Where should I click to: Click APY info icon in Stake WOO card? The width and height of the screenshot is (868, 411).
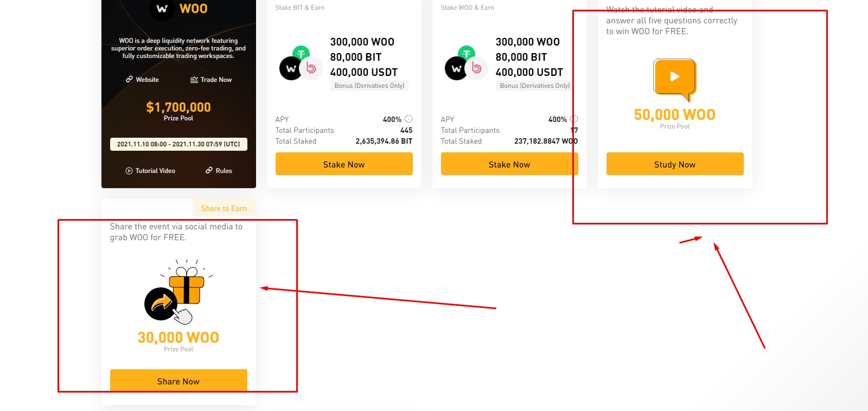574,119
